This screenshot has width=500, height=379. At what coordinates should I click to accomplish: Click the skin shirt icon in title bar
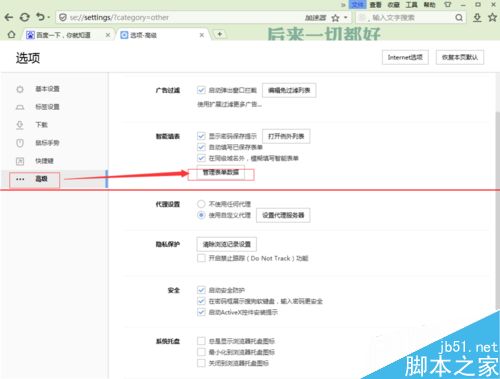447,5
